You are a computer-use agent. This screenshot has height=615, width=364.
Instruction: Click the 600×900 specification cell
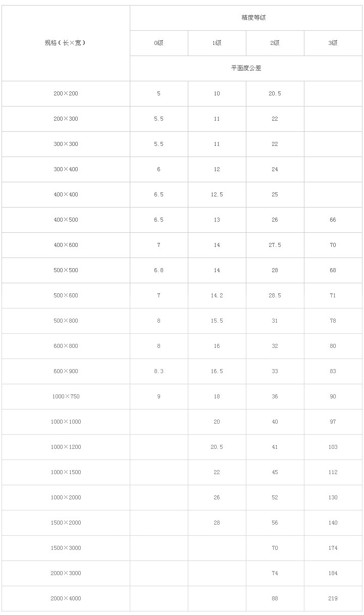tap(66, 371)
